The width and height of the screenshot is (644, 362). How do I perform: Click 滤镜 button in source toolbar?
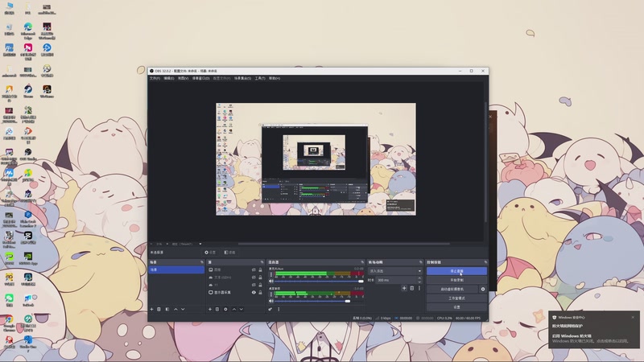coord(230,253)
